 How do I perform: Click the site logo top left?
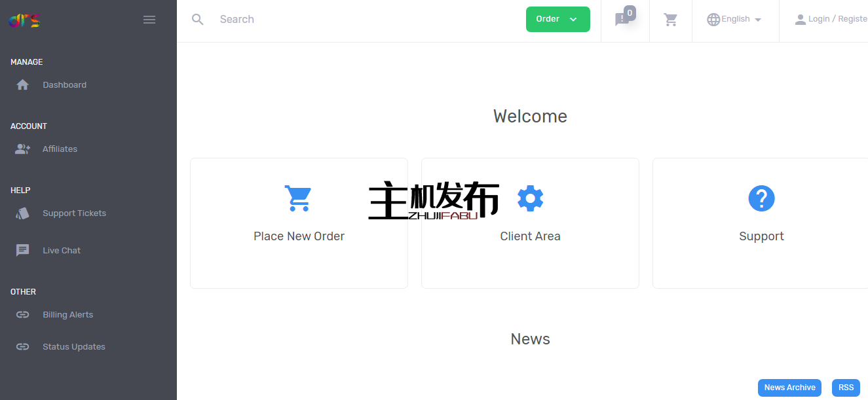[24, 20]
